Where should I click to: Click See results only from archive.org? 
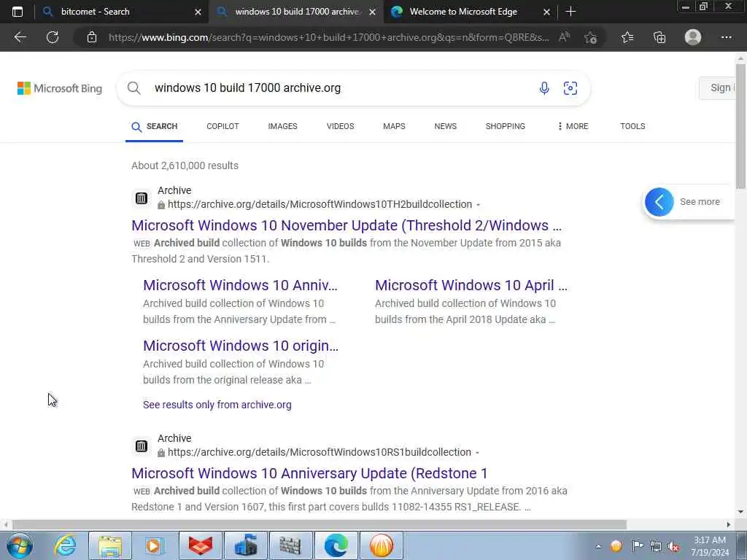point(217,405)
